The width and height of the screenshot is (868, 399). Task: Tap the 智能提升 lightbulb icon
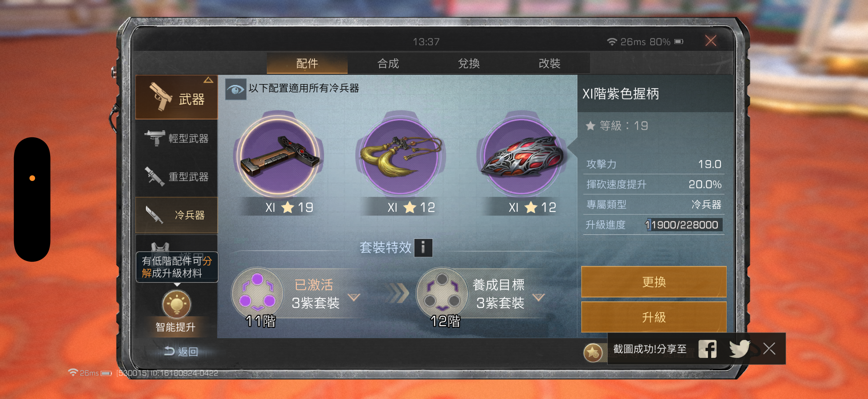pyautogui.click(x=176, y=304)
